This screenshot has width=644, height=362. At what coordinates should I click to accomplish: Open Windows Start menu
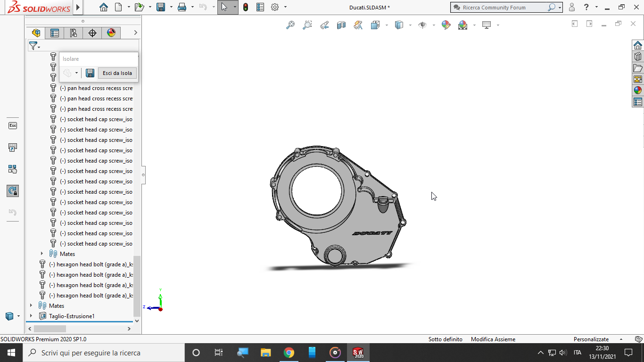pos(11,353)
